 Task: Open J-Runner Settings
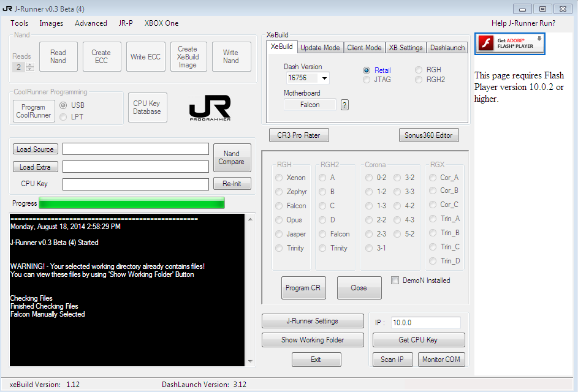click(x=313, y=321)
